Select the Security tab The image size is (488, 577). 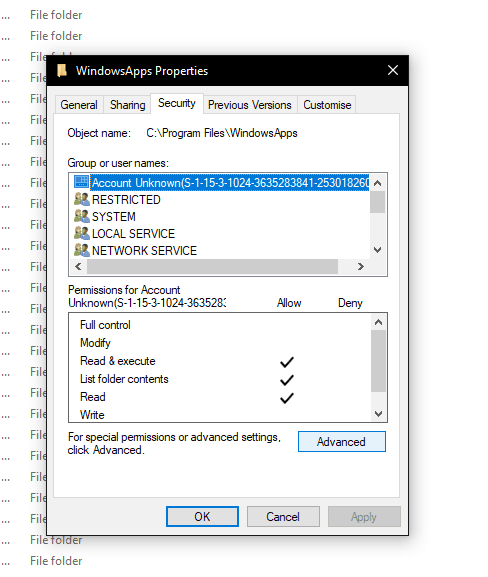177,103
